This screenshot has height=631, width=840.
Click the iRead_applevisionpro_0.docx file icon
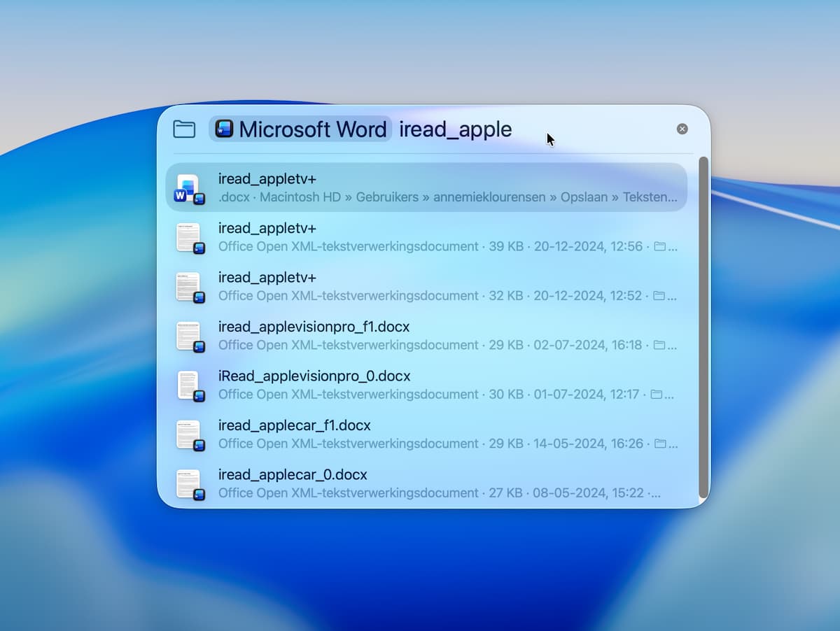coord(188,385)
